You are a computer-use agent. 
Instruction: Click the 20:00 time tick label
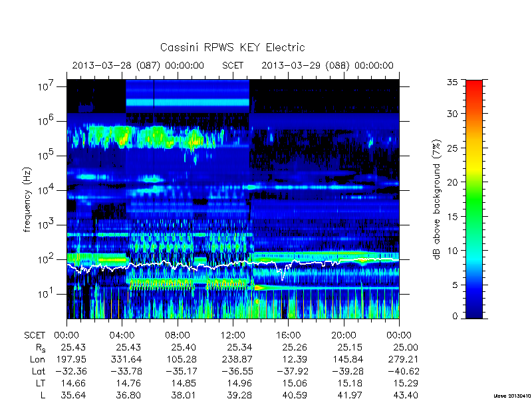click(x=344, y=335)
